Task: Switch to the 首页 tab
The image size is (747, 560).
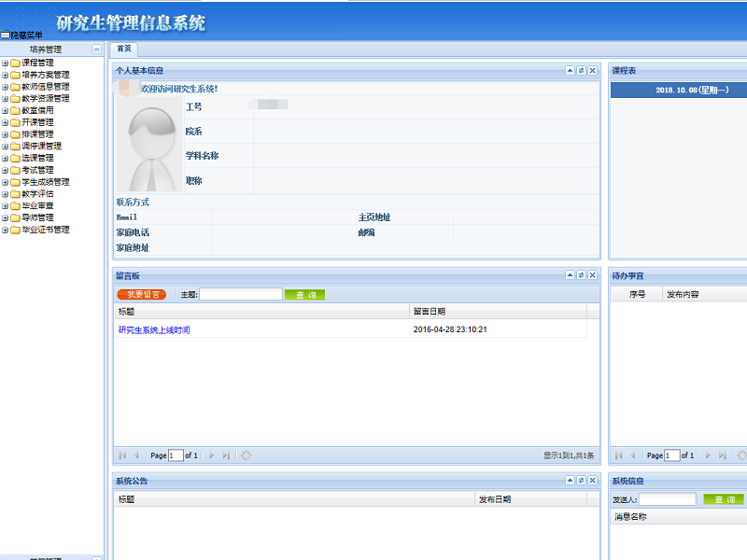Action: click(x=123, y=49)
